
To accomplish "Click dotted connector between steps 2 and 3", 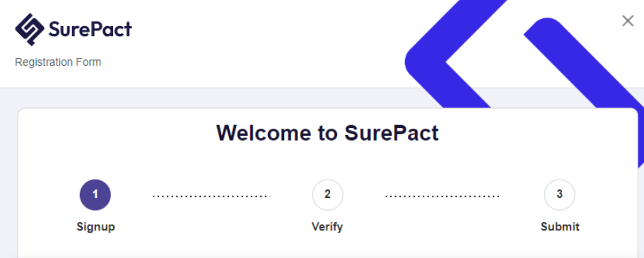I will pyautogui.click(x=443, y=197).
